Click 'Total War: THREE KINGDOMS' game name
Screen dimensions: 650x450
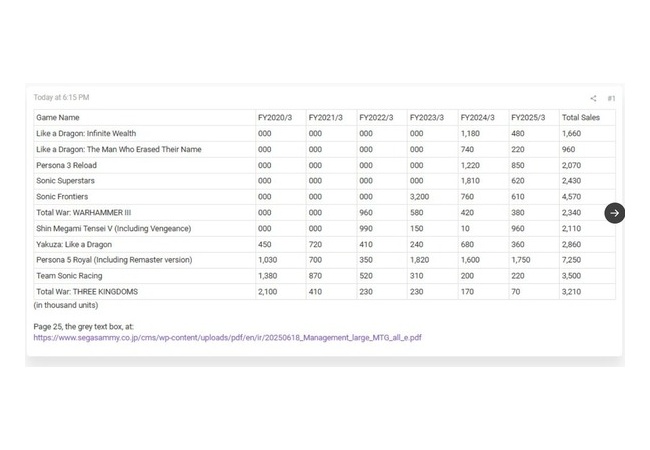pyautogui.click(x=87, y=292)
